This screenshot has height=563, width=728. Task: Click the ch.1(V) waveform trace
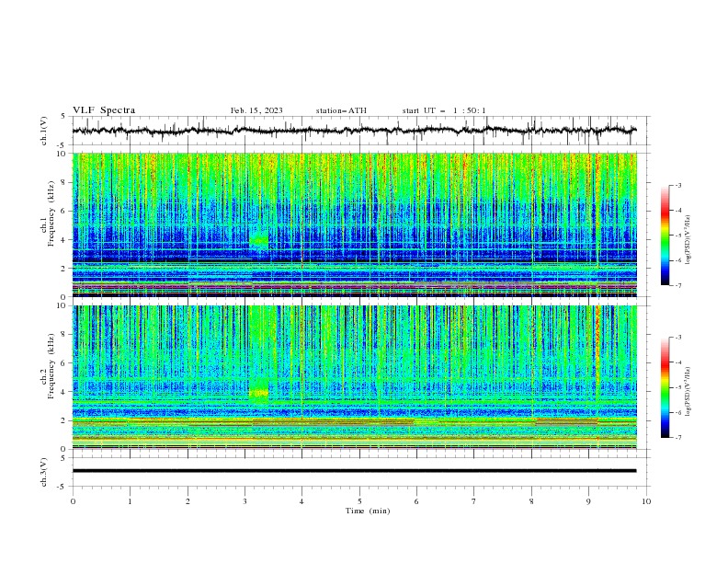[x=354, y=131]
